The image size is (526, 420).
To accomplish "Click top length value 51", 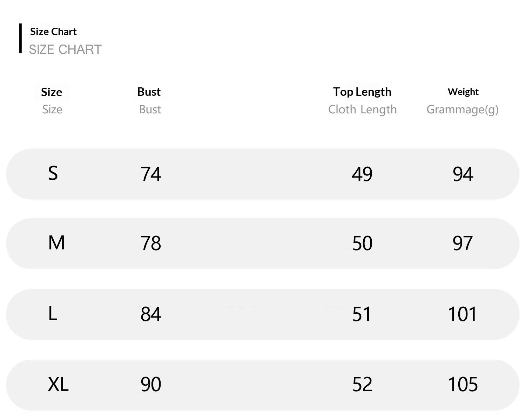I will [x=362, y=314].
